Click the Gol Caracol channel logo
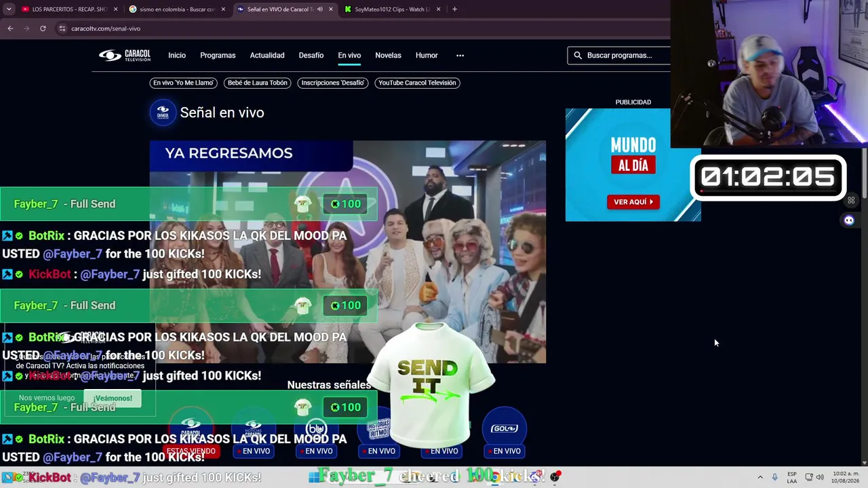The width and height of the screenshot is (868, 488). (x=505, y=428)
